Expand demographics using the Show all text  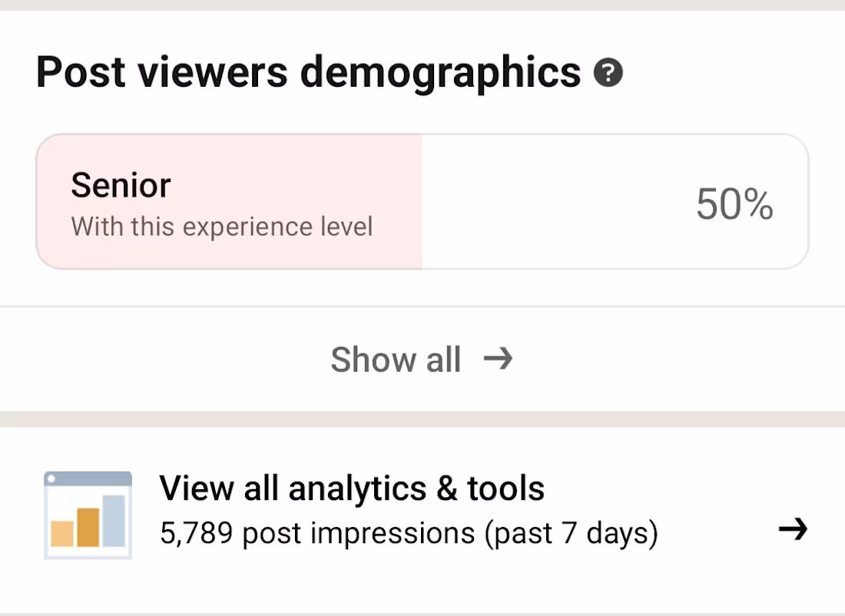click(396, 359)
